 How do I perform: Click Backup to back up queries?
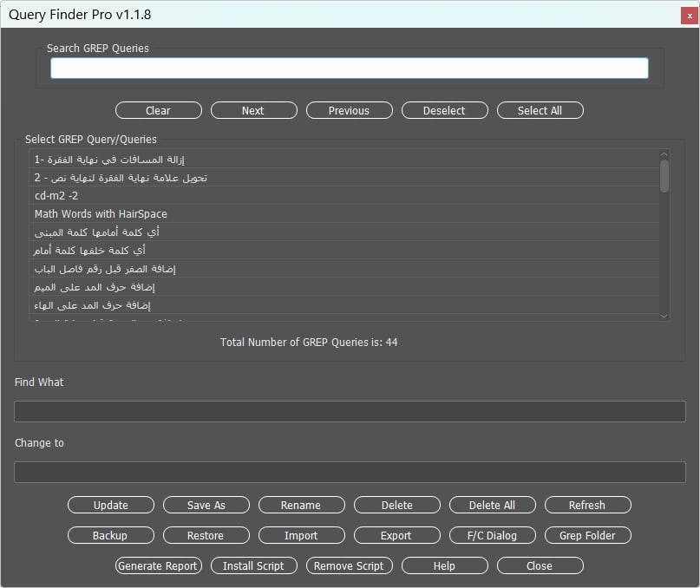pyautogui.click(x=110, y=535)
